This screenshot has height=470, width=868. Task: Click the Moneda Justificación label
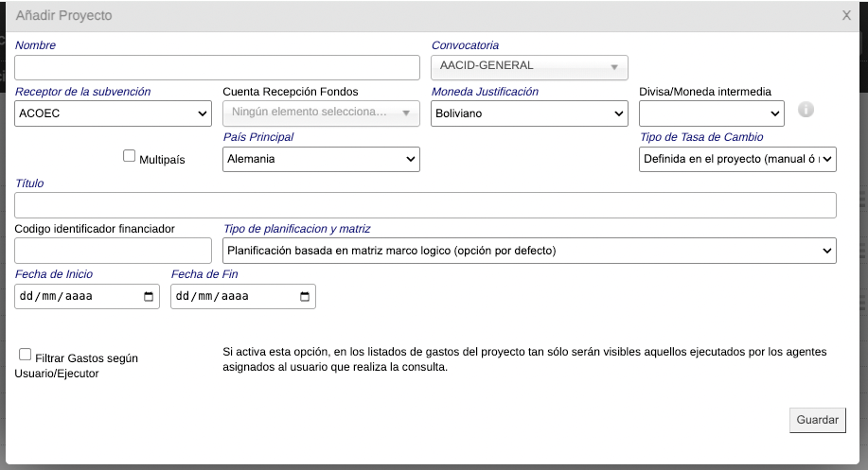pyautogui.click(x=485, y=92)
